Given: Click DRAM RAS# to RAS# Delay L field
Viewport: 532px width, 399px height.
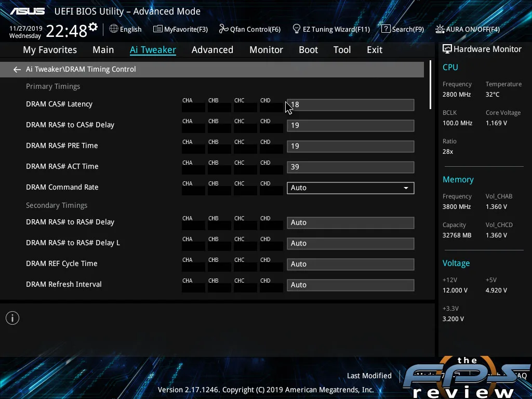Looking at the screenshot, I should click(x=351, y=243).
